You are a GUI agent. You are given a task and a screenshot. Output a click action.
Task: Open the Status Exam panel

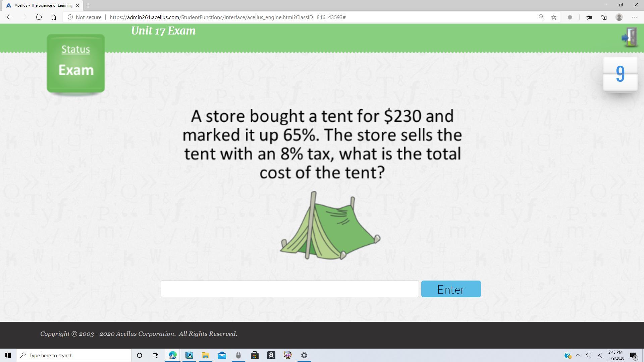(x=76, y=63)
